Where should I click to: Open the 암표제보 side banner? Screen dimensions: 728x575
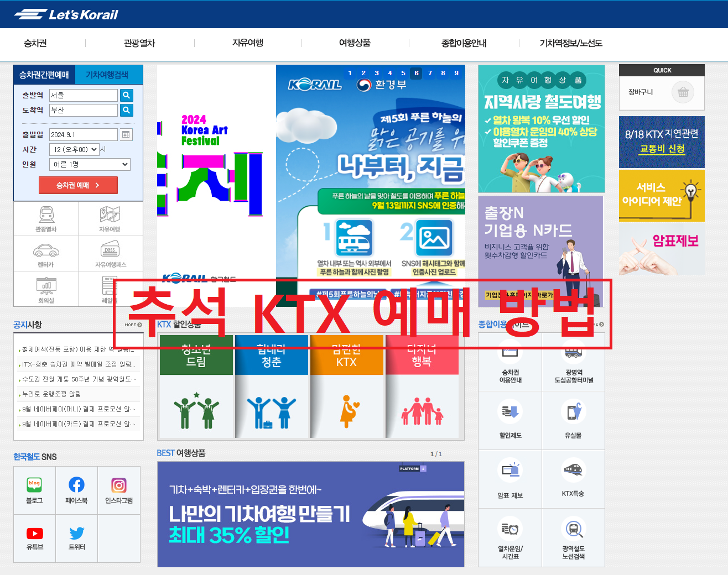pyautogui.click(x=662, y=249)
